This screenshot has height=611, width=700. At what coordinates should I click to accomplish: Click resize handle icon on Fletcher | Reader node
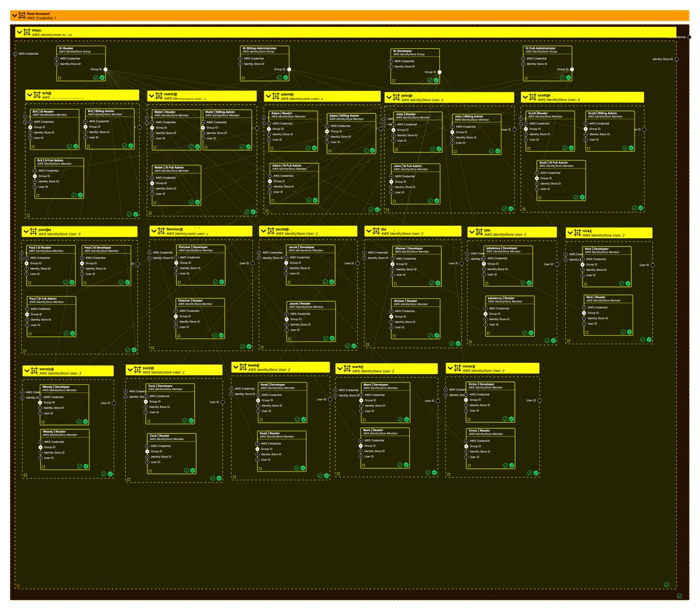[x=180, y=336]
